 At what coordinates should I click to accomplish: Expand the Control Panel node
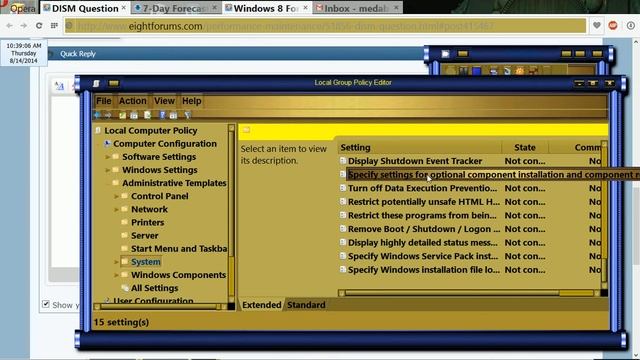tap(116, 196)
